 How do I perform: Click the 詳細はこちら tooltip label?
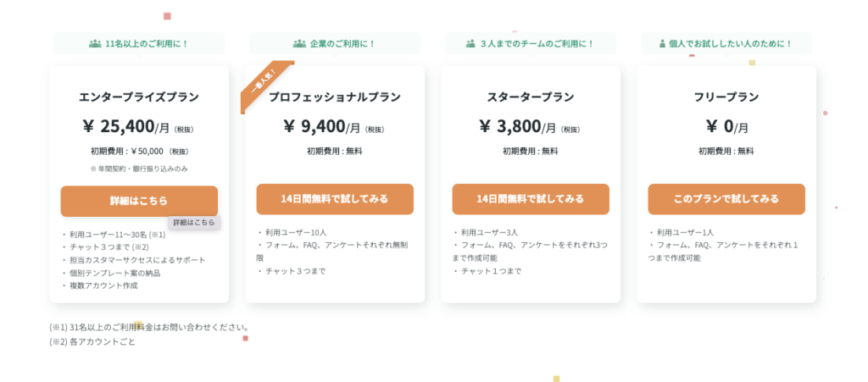click(x=194, y=222)
